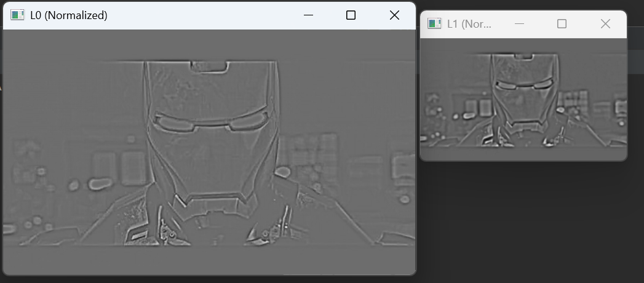The height and width of the screenshot is (283, 644).
Task: Maximize the L0 (Normalized) window
Action: pos(351,15)
